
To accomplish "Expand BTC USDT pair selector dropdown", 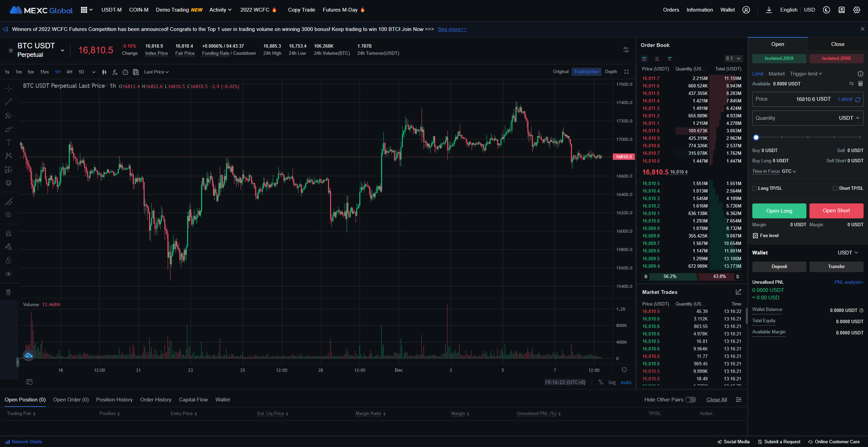I will pos(62,50).
